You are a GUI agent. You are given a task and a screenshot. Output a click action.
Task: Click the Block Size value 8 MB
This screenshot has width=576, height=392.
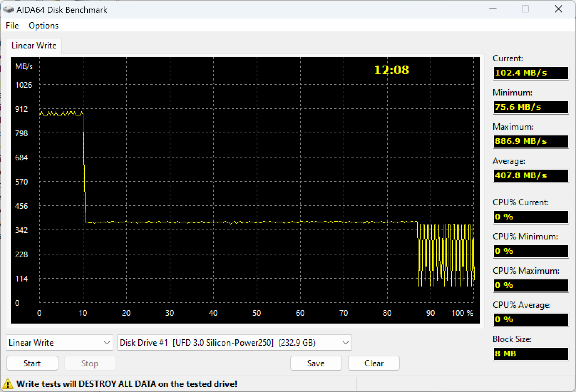[x=531, y=354]
